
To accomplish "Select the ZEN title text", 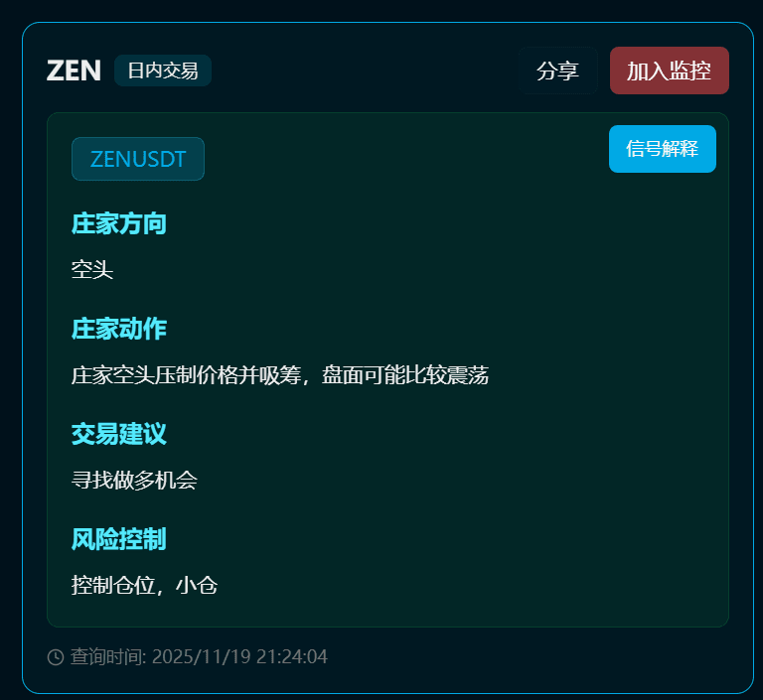I will pyautogui.click(x=74, y=70).
